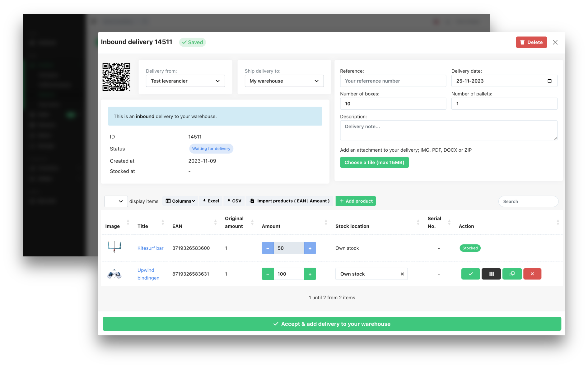Export table to Excel
Viewport: 588px width, 368px height.
(211, 201)
